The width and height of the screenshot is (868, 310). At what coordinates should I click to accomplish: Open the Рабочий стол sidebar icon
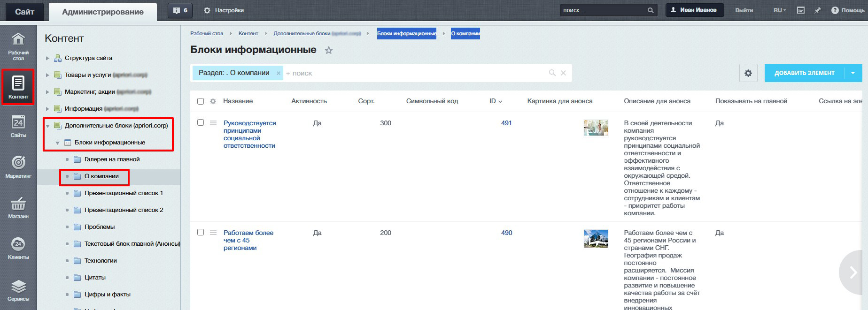[x=18, y=45]
